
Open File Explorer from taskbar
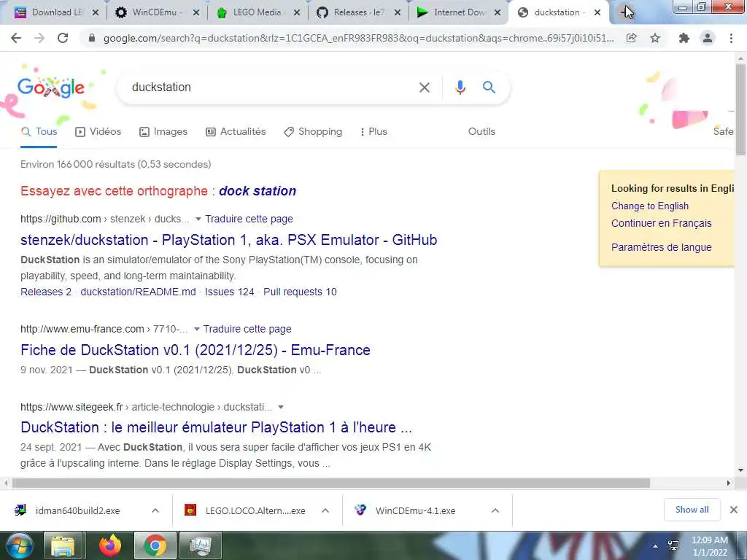[63, 545]
